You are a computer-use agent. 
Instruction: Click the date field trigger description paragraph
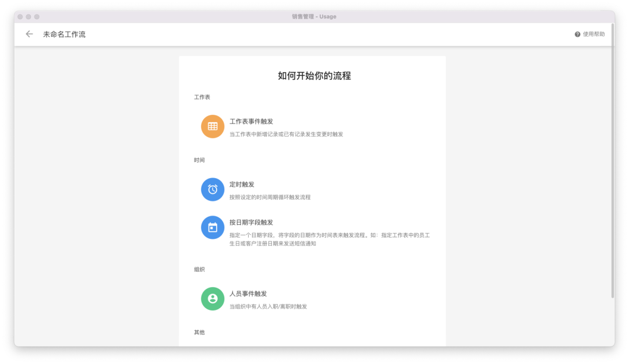tap(329, 239)
